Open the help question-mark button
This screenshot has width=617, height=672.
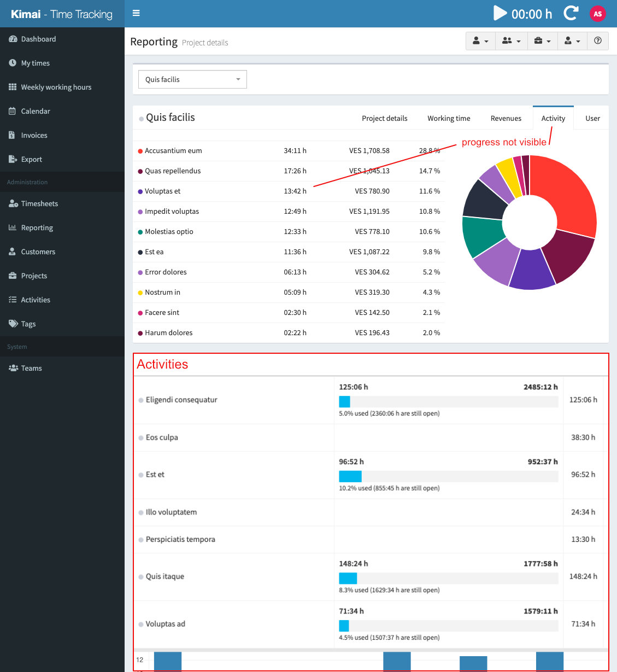pyautogui.click(x=598, y=41)
